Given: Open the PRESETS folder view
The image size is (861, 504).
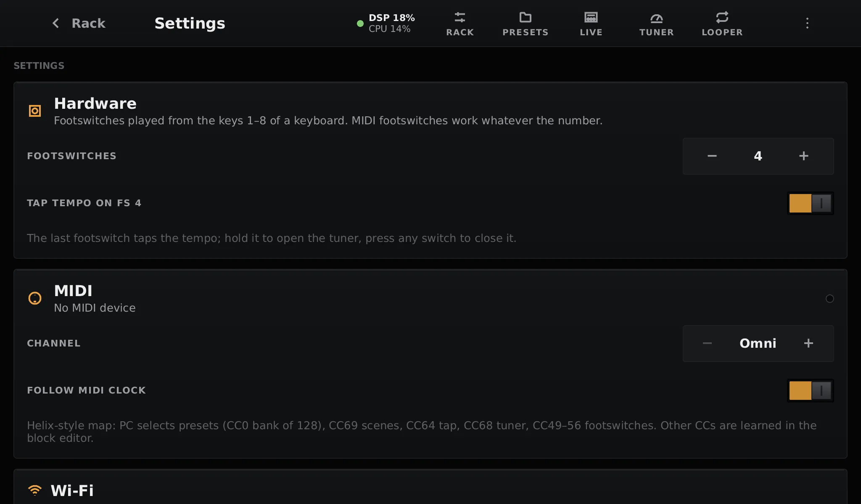Looking at the screenshot, I should pyautogui.click(x=526, y=24).
